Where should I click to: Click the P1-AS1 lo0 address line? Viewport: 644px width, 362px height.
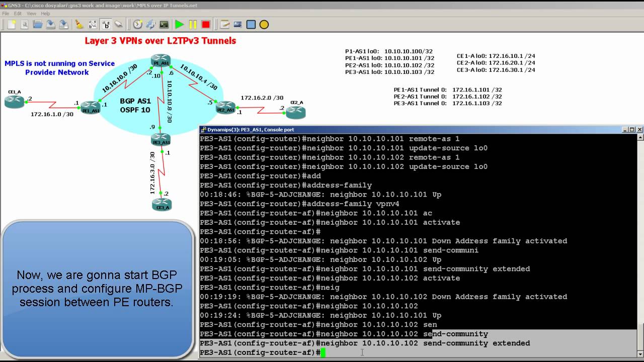point(389,51)
